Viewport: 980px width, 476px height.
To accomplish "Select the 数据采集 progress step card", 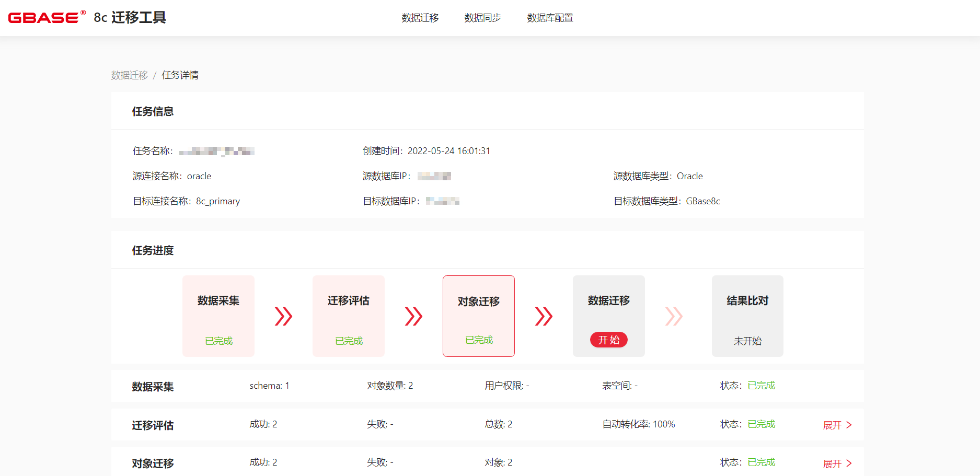I will [x=218, y=316].
